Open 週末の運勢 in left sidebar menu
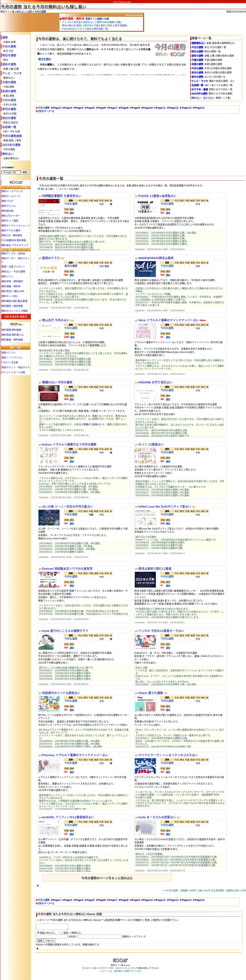This screenshot has width=246, height=980. coord(9,64)
